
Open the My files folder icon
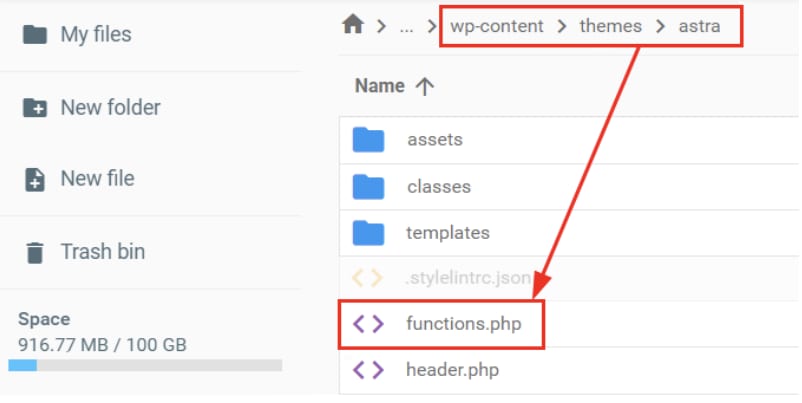35,35
